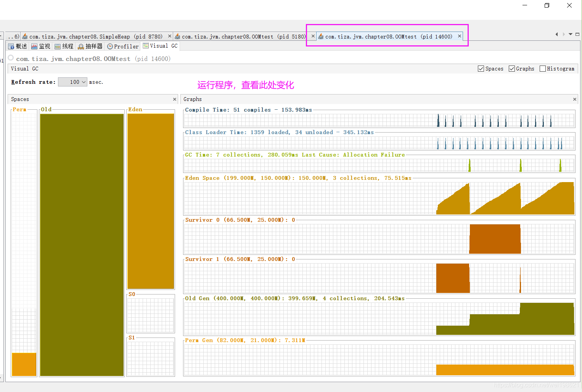Image resolution: width=582 pixels, height=392 pixels.
Task: Click the Old Gen graph
Action: [379, 318]
